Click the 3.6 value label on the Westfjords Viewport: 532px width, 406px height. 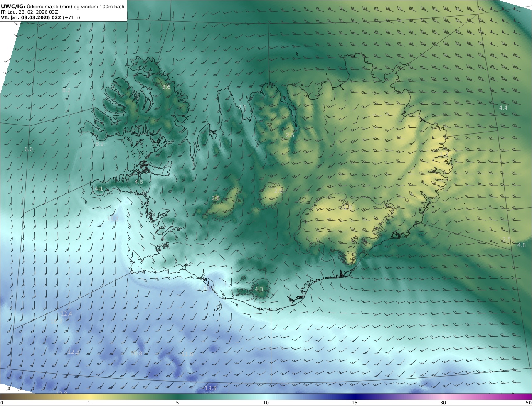[x=166, y=87]
